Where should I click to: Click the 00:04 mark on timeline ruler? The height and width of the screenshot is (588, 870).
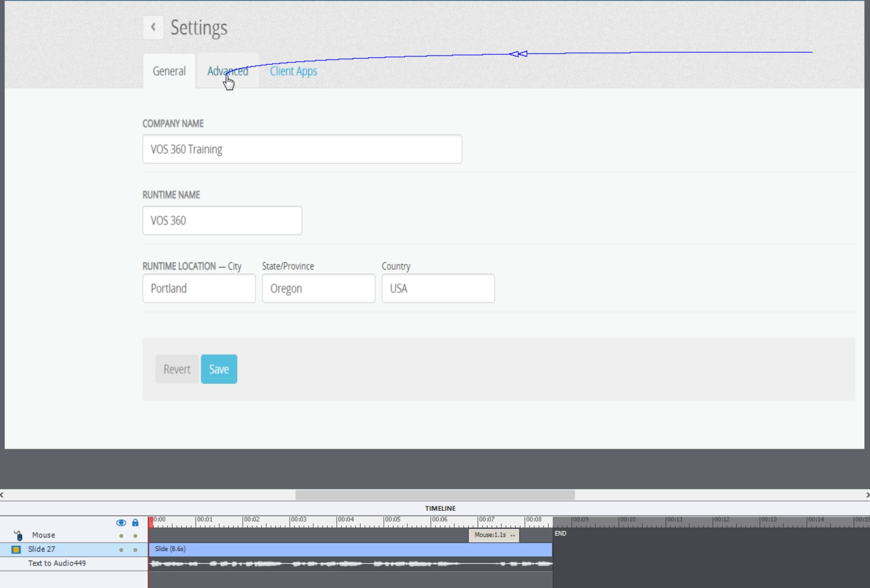tap(346, 519)
